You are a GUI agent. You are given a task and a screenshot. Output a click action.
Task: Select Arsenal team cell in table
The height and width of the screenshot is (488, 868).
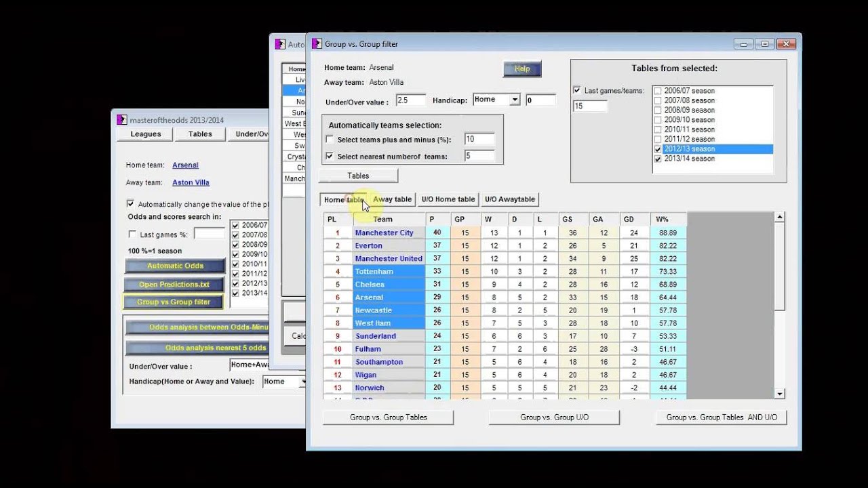(x=389, y=297)
